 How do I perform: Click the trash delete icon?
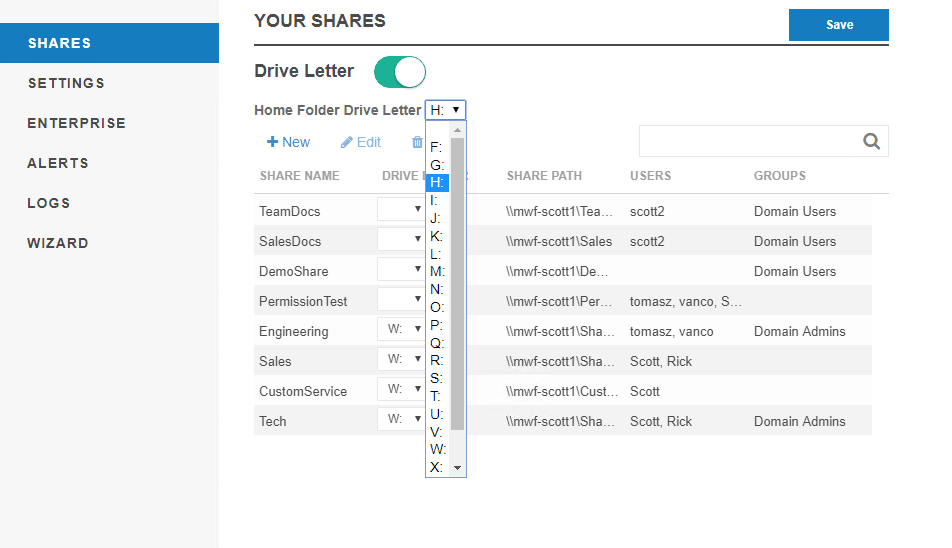pyautogui.click(x=417, y=142)
